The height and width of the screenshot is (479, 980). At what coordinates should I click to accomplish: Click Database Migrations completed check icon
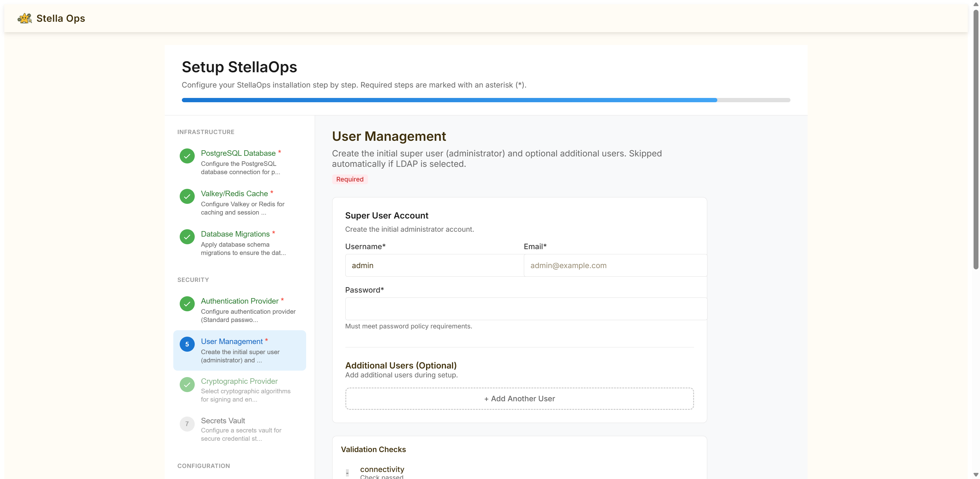coord(187,237)
